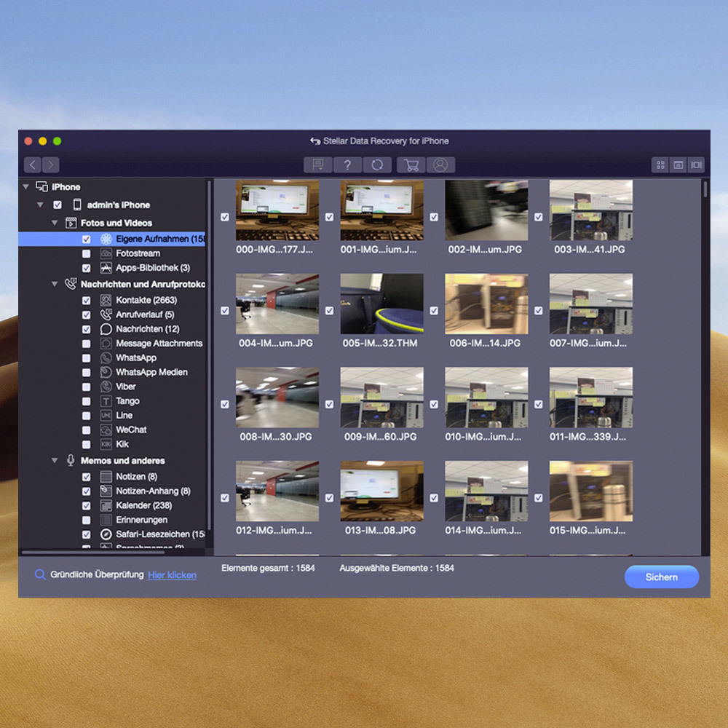Click the Line icon in sidebar
728x728 pixels.
(106, 416)
